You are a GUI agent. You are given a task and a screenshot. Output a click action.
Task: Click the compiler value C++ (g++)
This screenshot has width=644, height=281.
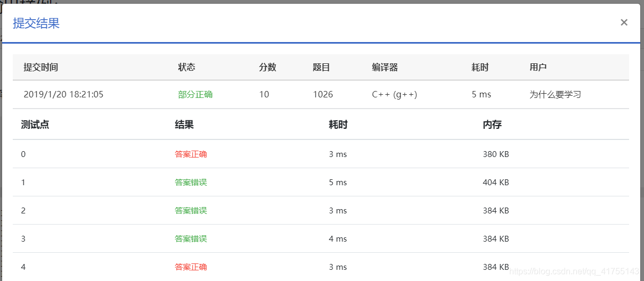[395, 95]
